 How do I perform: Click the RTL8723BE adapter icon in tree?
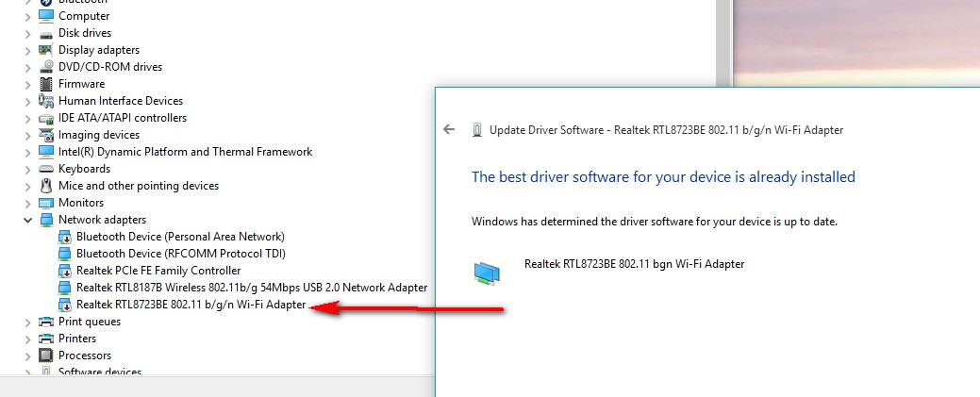(x=64, y=305)
